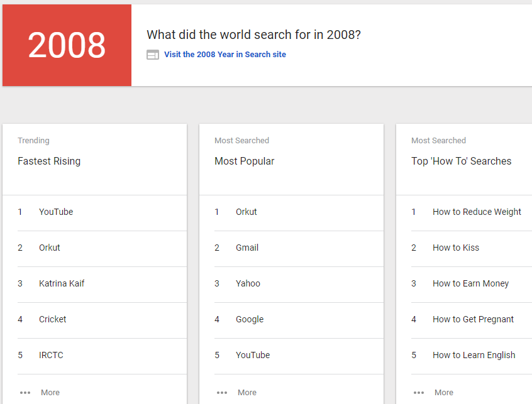Viewport: 532px width, 404px height.
Task: Click the ellipsis icon under the Most Popular list
Action: click(x=222, y=392)
